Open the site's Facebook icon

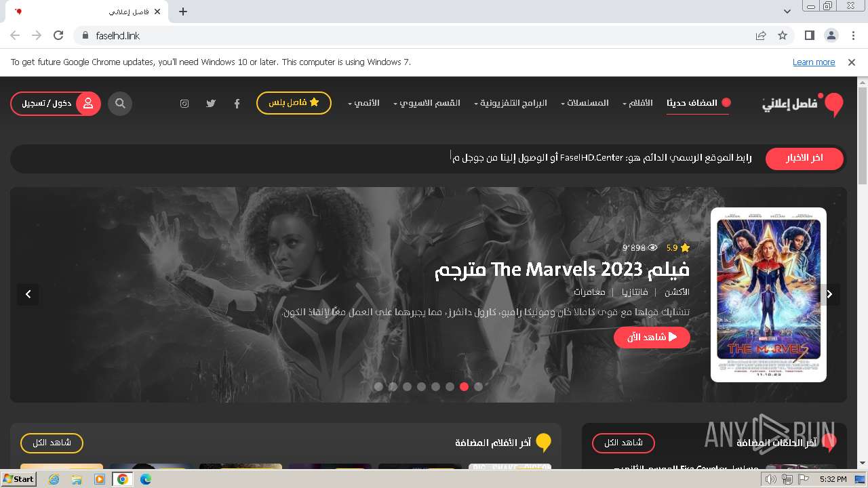point(237,104)
